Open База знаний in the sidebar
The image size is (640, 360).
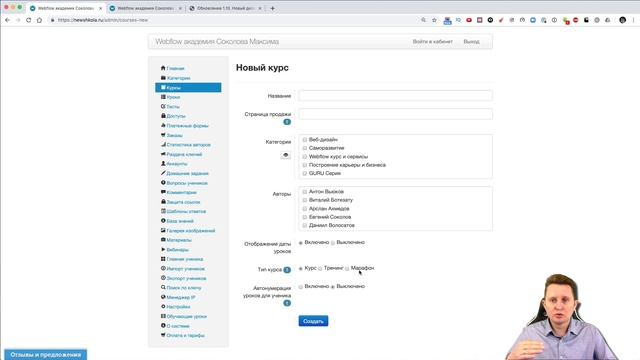point(180,221)
